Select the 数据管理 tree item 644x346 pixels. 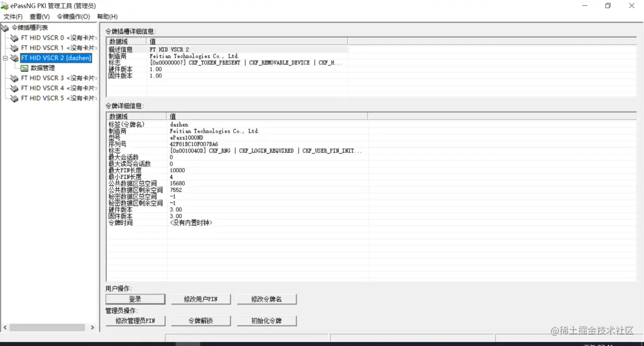tap(43, 68)
